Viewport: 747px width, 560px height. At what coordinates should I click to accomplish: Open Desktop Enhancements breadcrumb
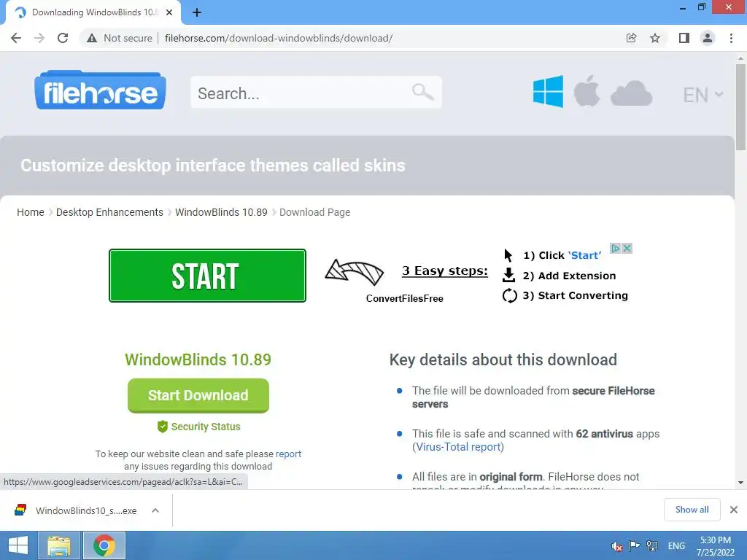[x=109, y=212]
